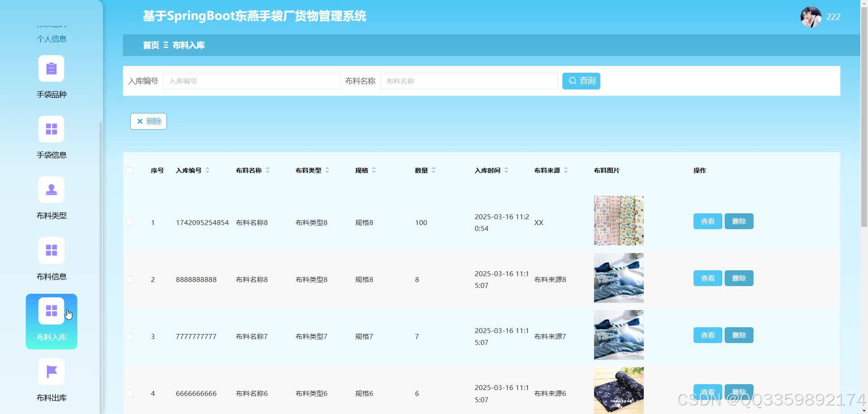Check the checkbox for row 1742095254854
This screenshot has height=414, width=868.
point(130,222)
